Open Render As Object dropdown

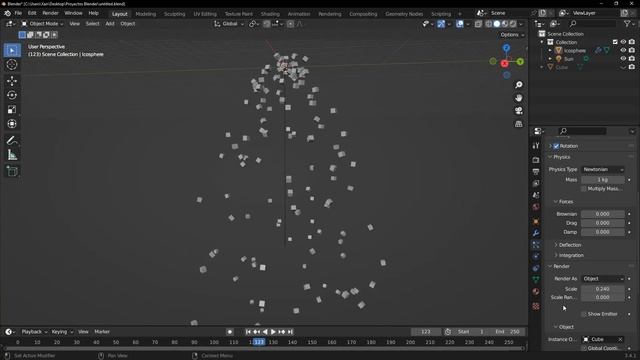pyautogui.click(x=603, y=279)
